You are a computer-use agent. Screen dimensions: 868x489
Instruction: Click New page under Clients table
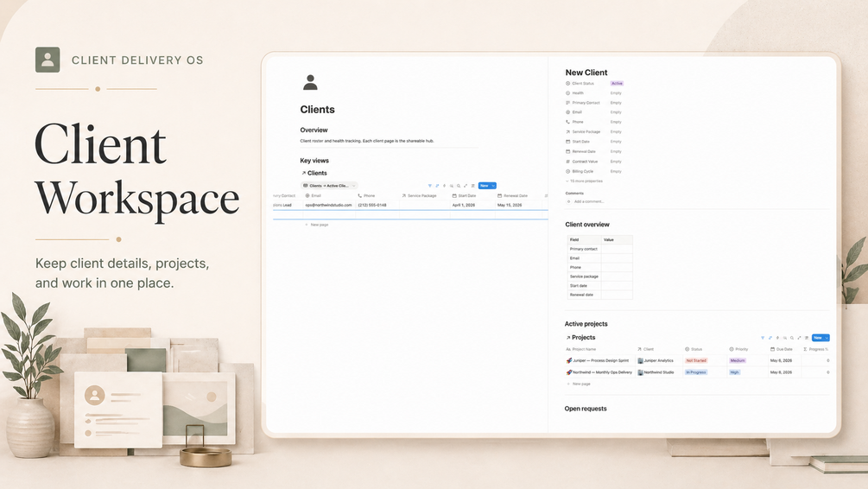point(317,225)
